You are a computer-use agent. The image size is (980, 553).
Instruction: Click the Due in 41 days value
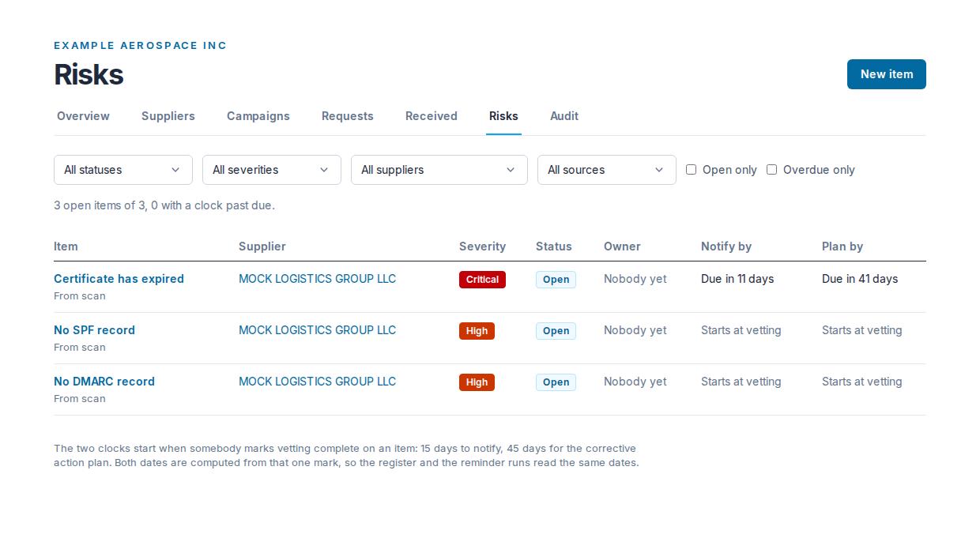pos(860,279)
